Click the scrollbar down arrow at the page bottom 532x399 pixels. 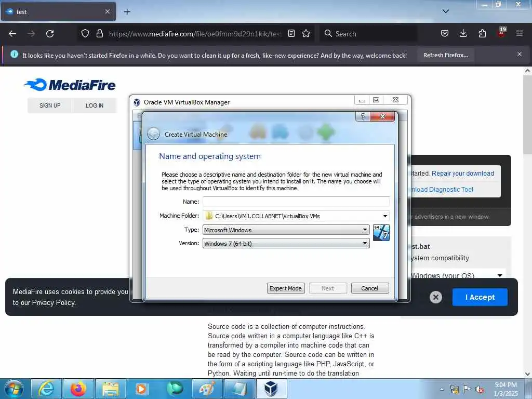pos(527,374)
